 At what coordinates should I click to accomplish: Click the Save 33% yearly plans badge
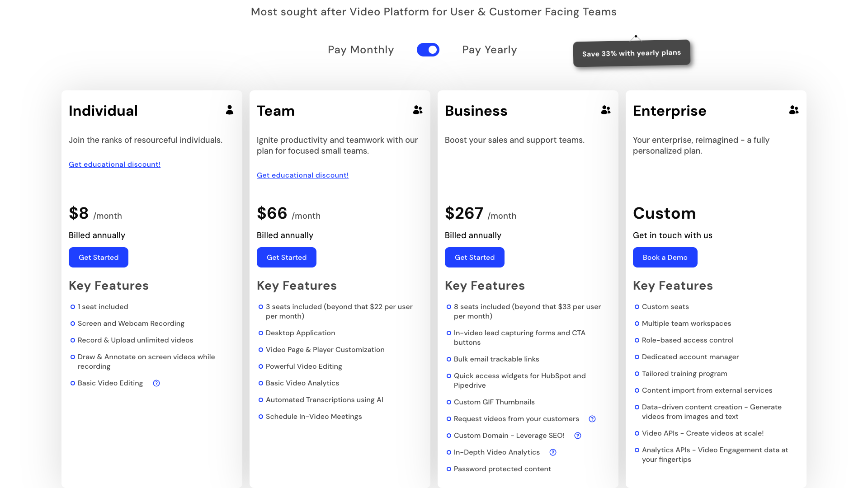(632, 53)
